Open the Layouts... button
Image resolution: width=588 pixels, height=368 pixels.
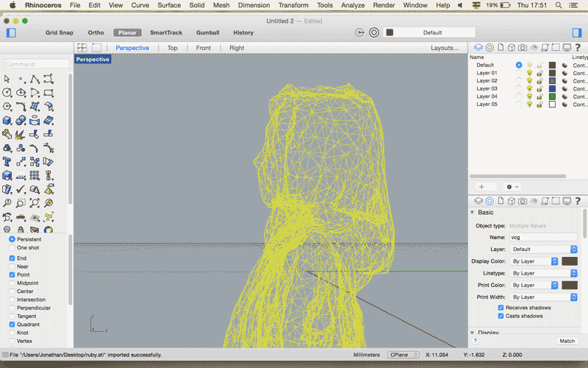coord(445,48)
